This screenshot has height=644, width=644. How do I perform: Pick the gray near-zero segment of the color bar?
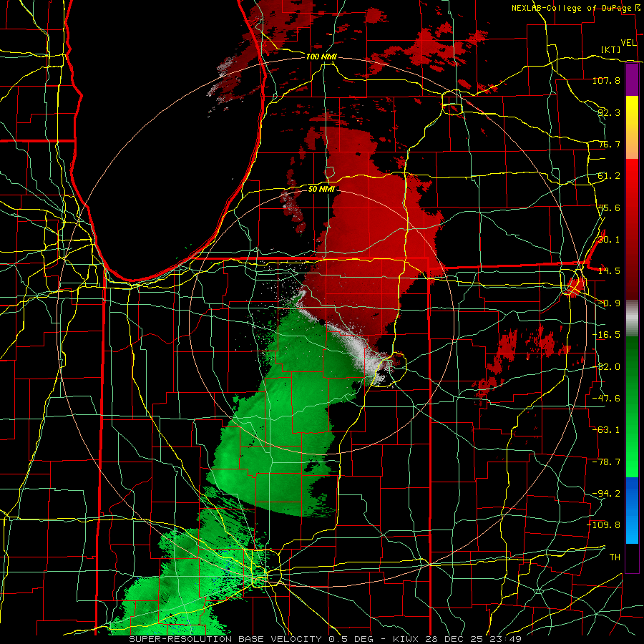pyautogui.click(x=632, y=318)
